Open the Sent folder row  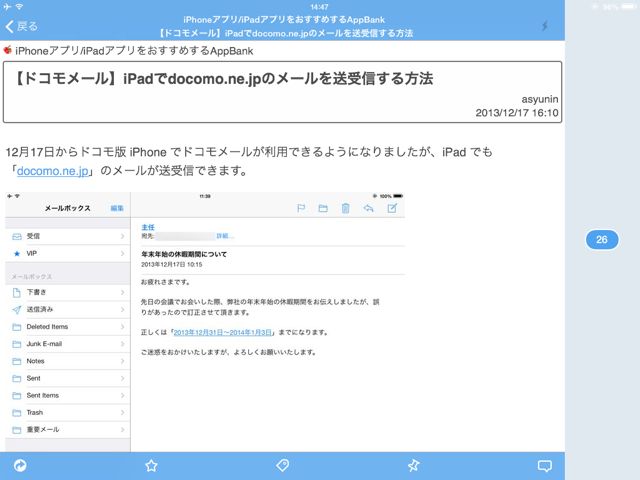[x=68, y=378]
